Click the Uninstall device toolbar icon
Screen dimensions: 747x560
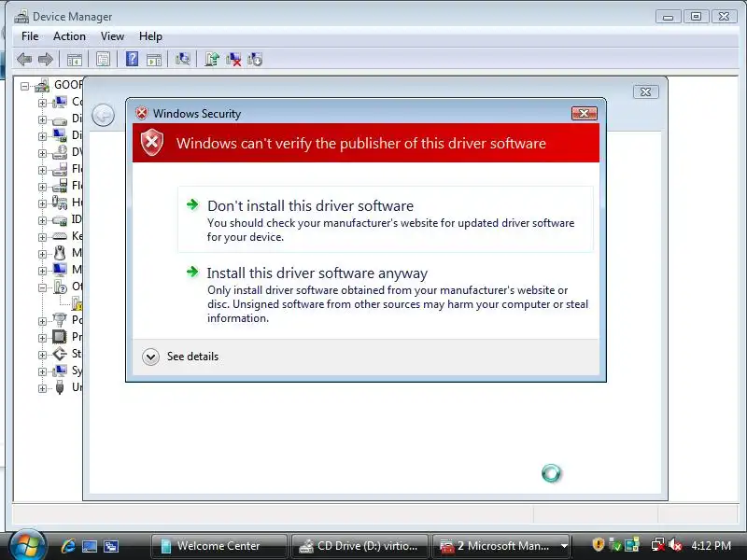pyautogui.click(x=255, y=59)
